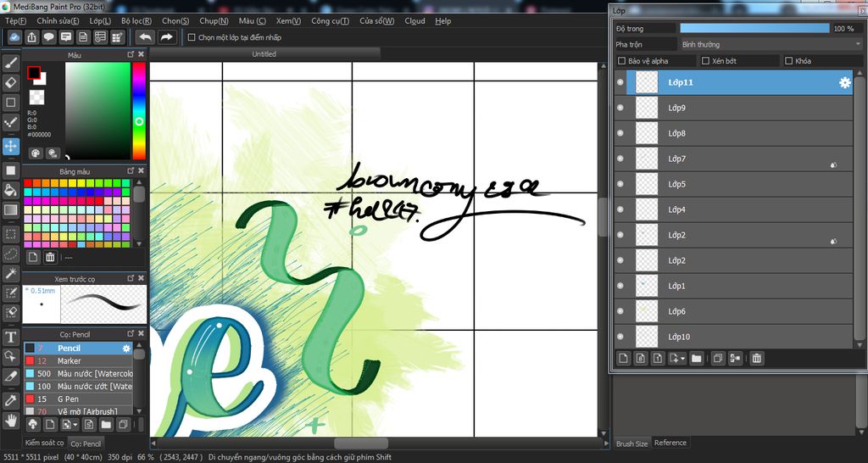
Task: Select layer Lớp6
Action: tap(733, 311)
